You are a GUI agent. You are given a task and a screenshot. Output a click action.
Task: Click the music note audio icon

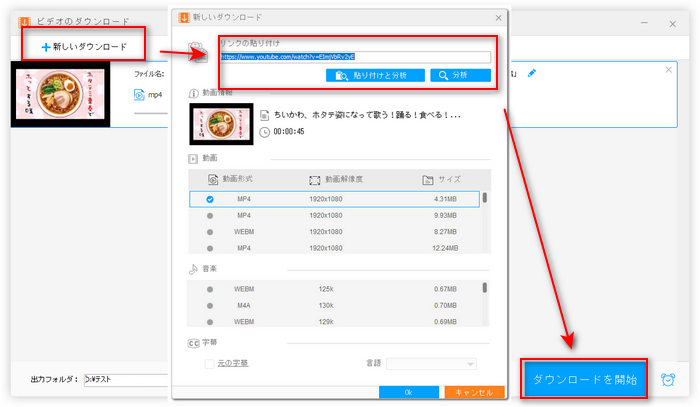193,270
